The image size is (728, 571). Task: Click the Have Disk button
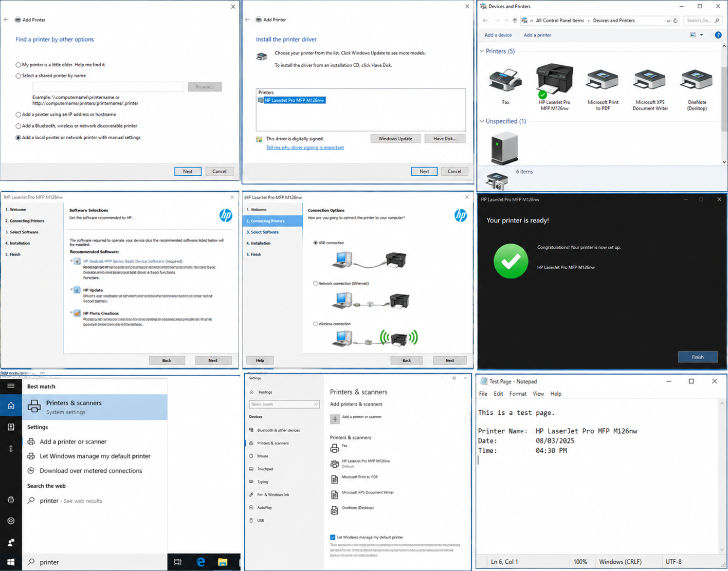pyautogui.click(x=445, y=139)
